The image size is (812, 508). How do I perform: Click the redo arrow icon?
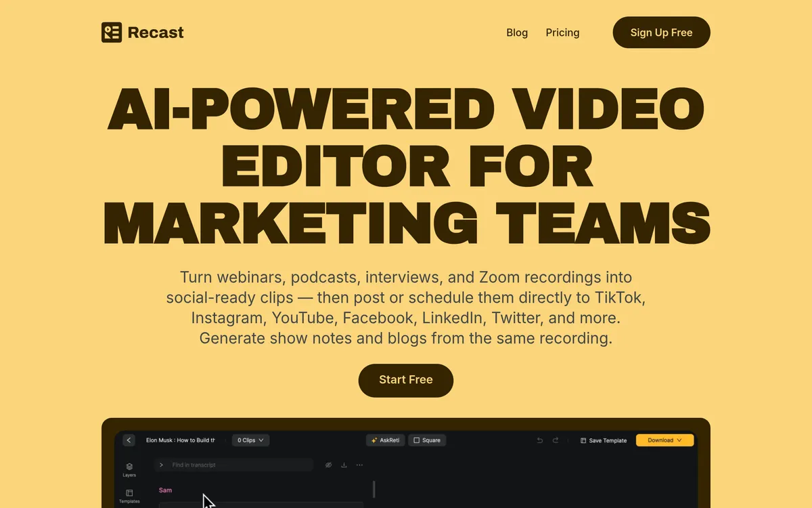point(556,440)
